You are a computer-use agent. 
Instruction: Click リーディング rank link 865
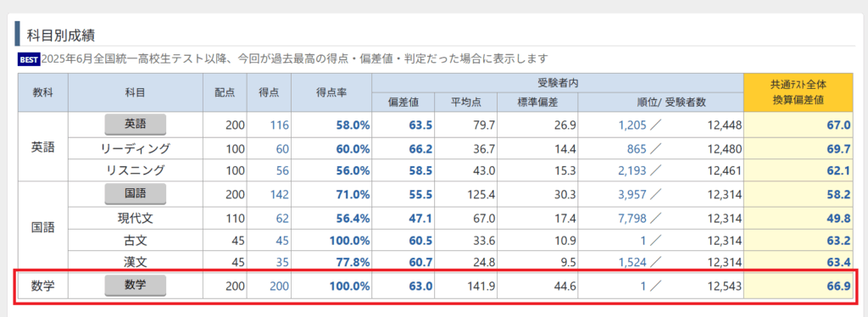click(x=637, y=149)
